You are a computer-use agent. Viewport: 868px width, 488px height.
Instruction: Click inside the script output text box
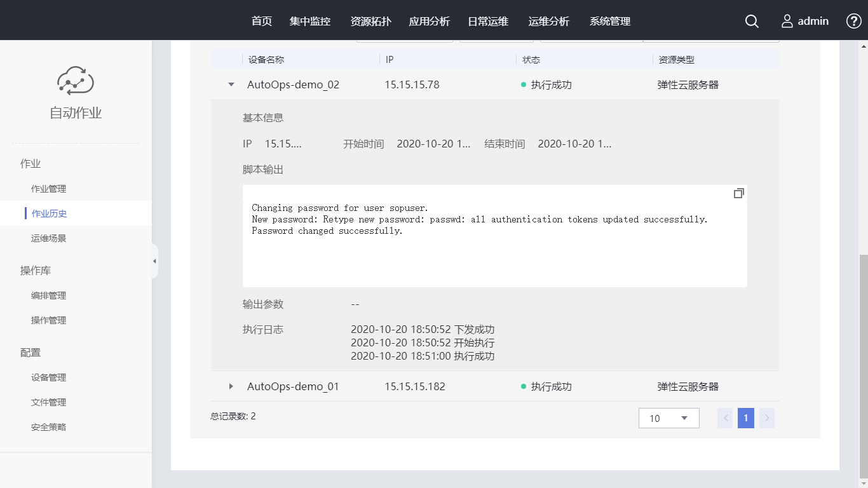[x=494, y=254]
